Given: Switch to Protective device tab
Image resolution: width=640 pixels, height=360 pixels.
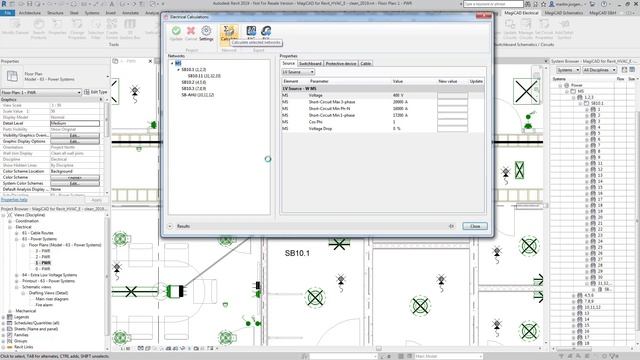Looking at the screenshot, I should (x=341, y=64).
